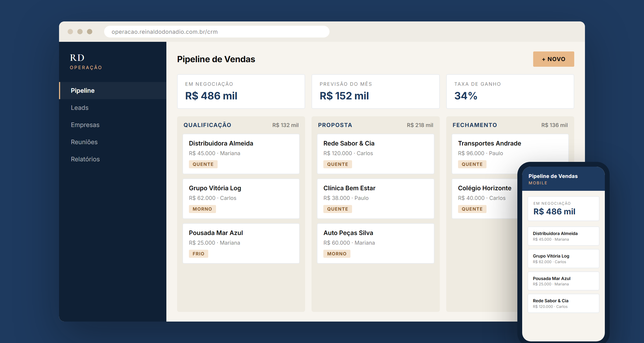Select the Proposta column header
644x343 pixels.
coord(335,125)
